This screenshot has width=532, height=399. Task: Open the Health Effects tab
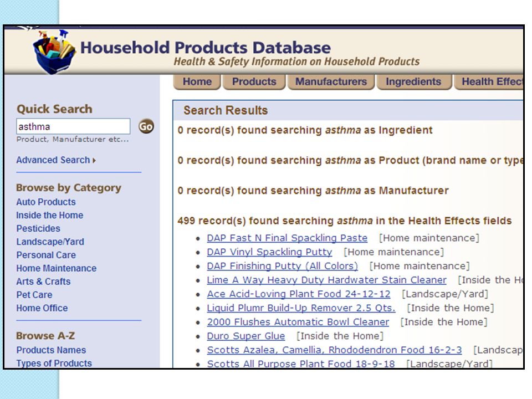click(489, 82)
